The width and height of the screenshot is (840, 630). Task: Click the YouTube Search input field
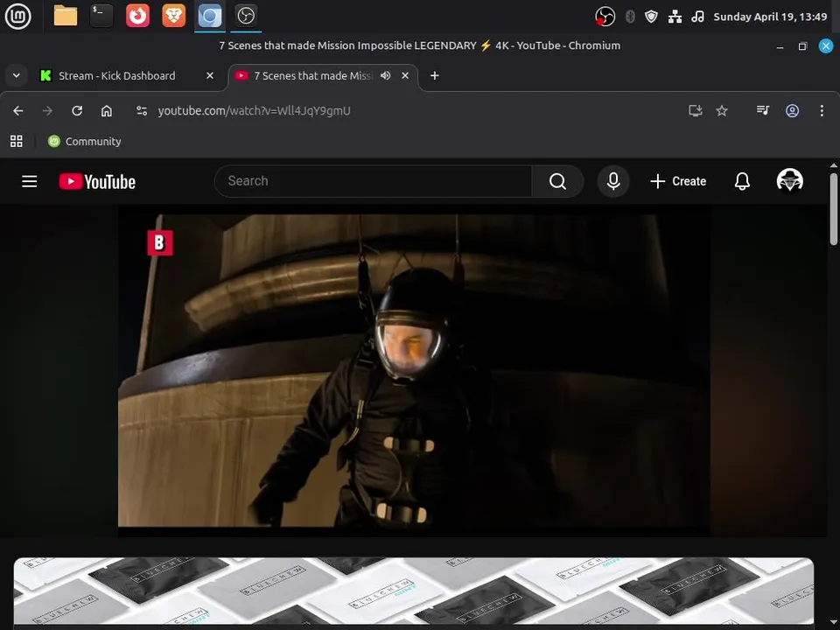click(373, 181)
